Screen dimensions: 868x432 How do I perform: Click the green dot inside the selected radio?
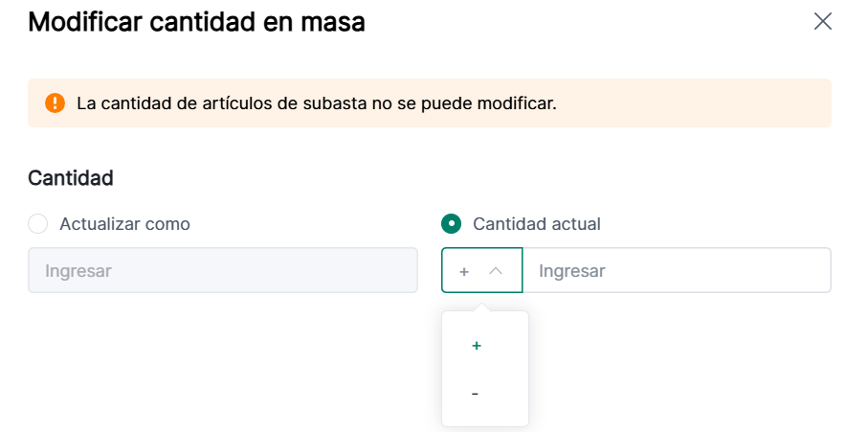pyautogui.click(x=451, y=224)
